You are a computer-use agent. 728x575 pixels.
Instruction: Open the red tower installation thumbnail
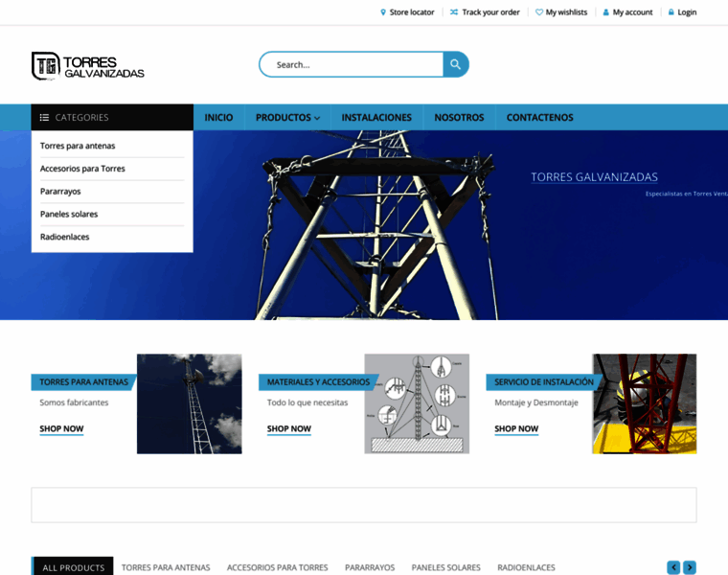tap(645, 403)
